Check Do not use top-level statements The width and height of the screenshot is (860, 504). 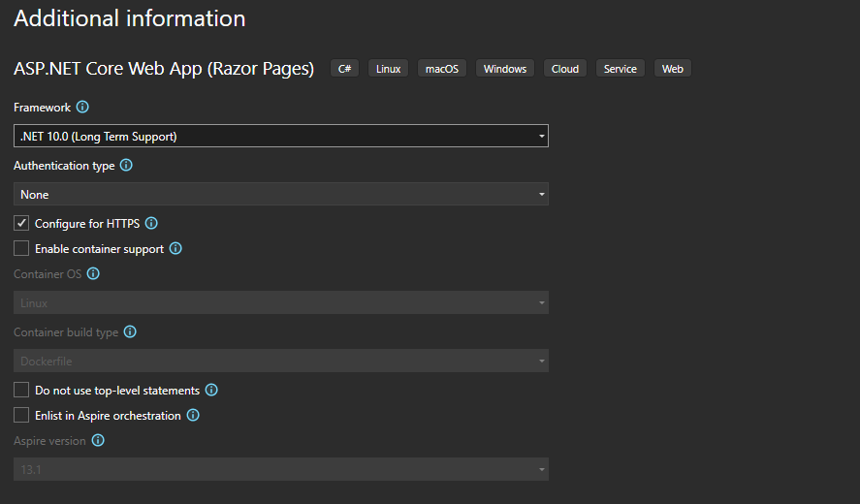click(21, 391)
